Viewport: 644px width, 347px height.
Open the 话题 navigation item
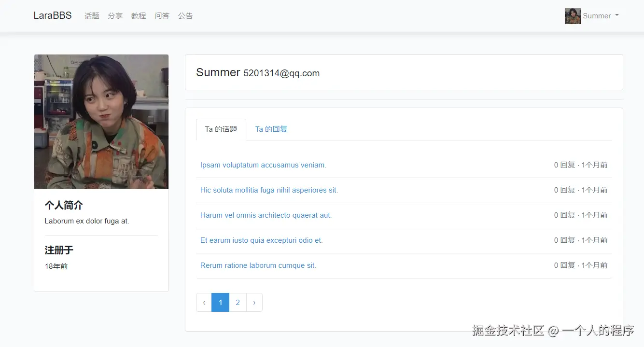(92, 16)
